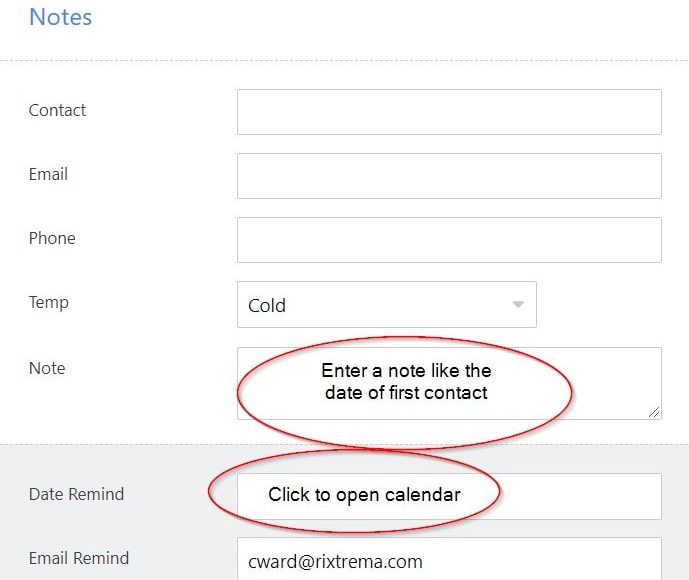
Task: Click the Phone field label
Action: point(52,238)
